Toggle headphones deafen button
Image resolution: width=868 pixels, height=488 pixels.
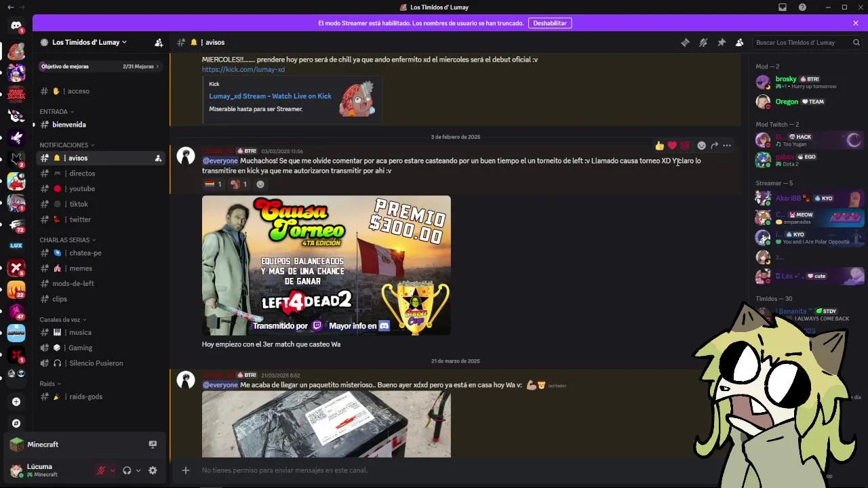click(127, 470)
